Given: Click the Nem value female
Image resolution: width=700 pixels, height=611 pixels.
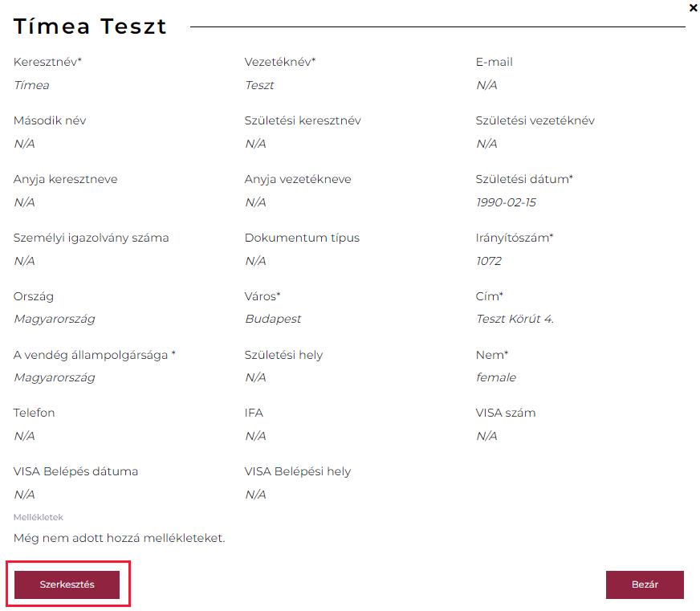Looking at the screenshot, I should [x=495, y=377].
